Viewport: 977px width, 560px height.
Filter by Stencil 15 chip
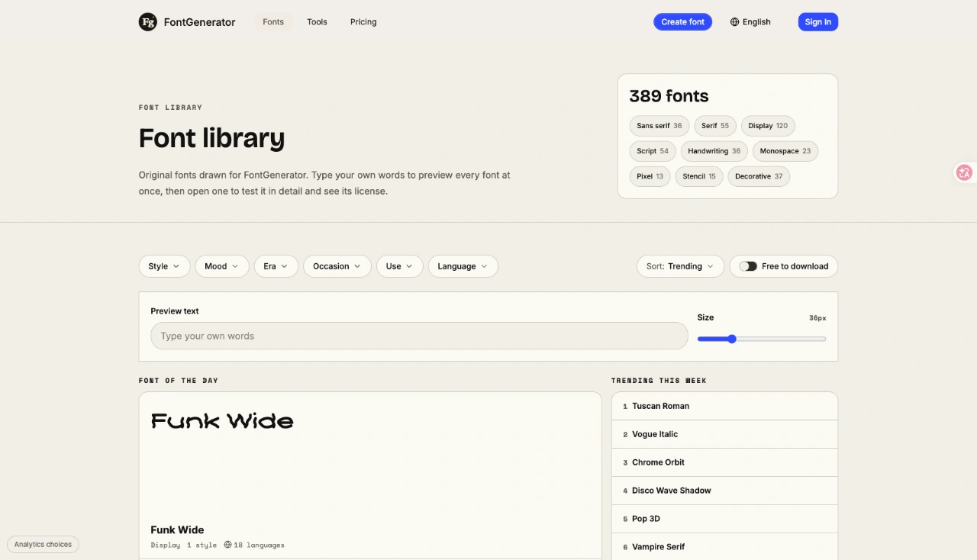[x=699, y=176]
